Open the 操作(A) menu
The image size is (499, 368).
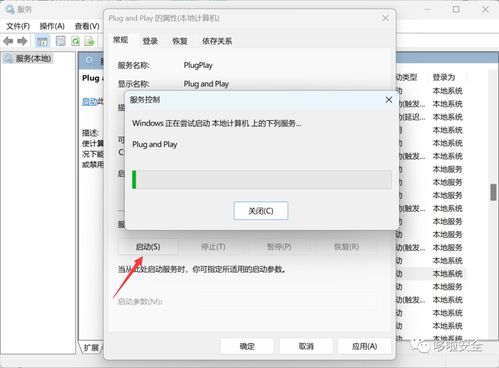pyautogui.click(x=52, y=26)
